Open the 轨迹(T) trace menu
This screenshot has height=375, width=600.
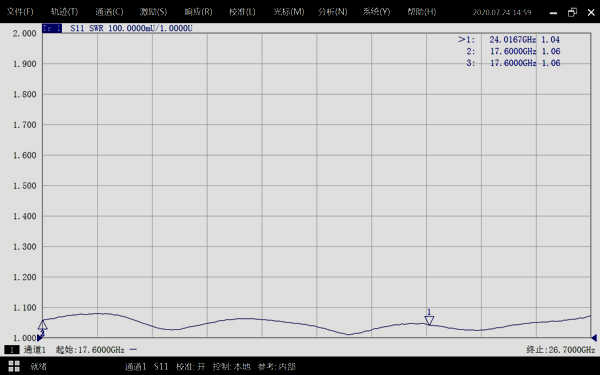tap(64, 12)
